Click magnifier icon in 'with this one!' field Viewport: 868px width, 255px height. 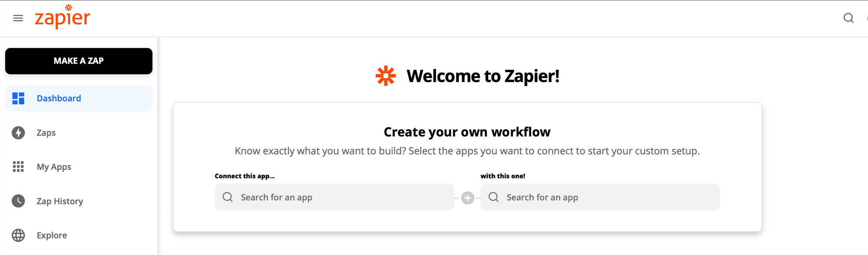(493, 197)
